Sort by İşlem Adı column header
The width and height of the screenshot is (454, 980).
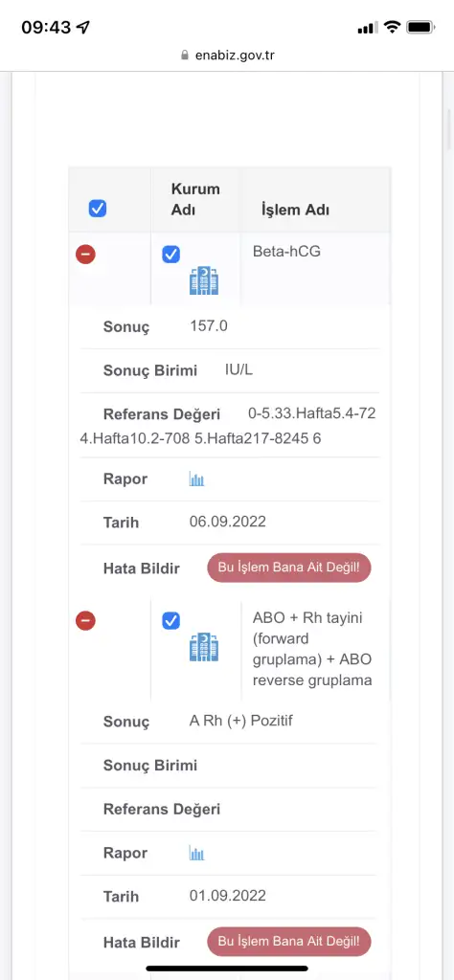pyautogui.click(x=295, y=210)
